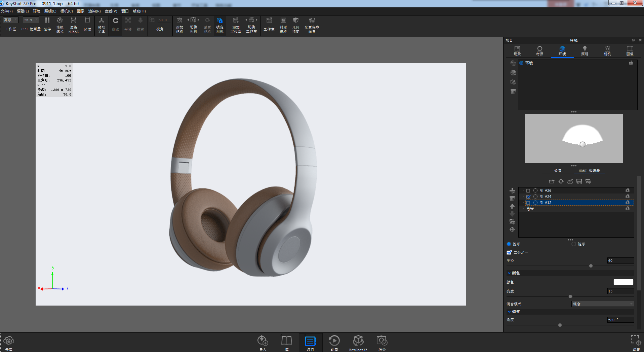This screenshot has height=352, width=644.
Task: Open the 工作室 studio panel
Action: pos(269,25)
